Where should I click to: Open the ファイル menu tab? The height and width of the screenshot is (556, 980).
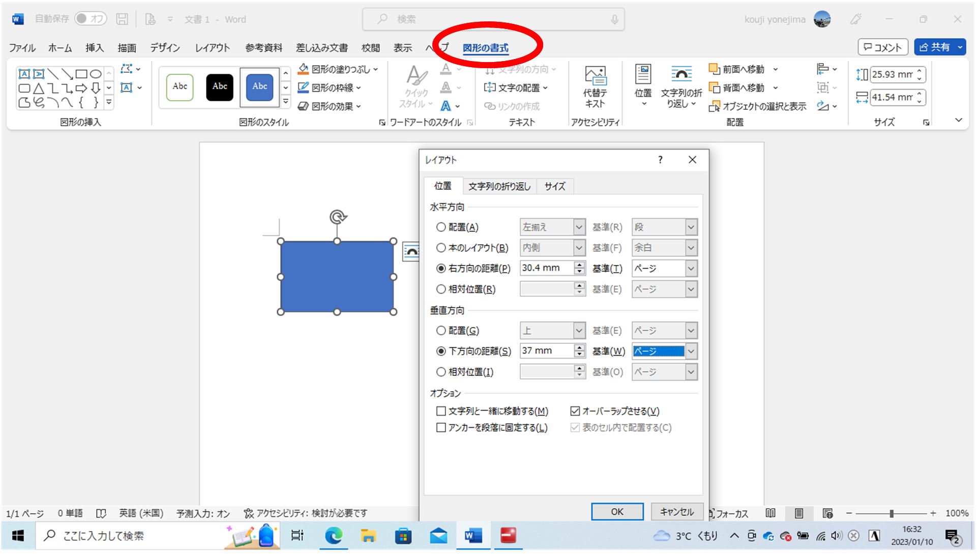[22, 48]
